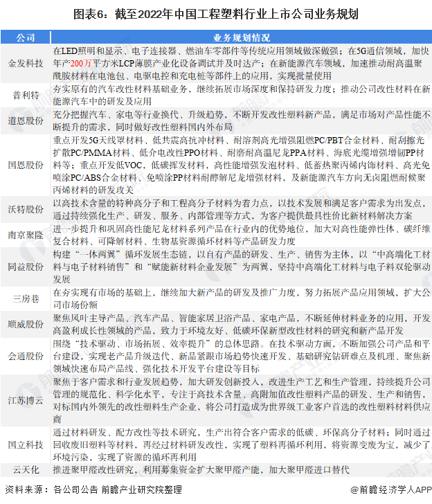Screen dimensions: 432x504
Task: Select company cell '普利特'
Action: tap(26, 95)
